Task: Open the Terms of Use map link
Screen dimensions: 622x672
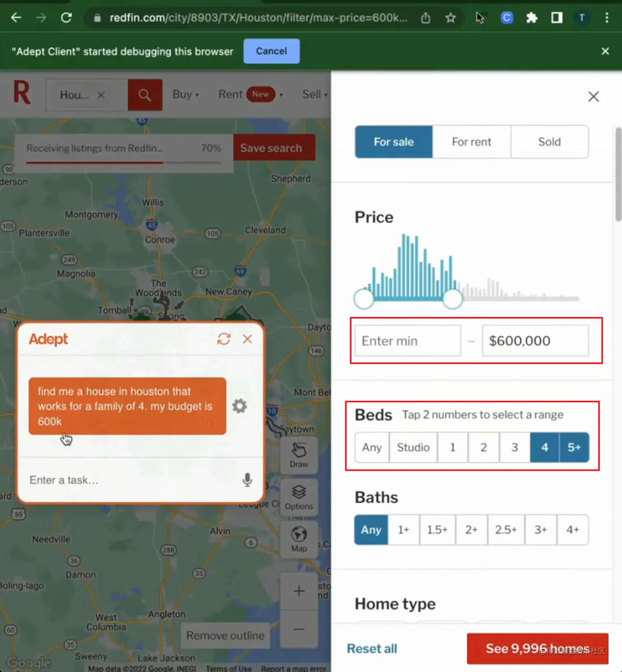Action: coord(229,668)
